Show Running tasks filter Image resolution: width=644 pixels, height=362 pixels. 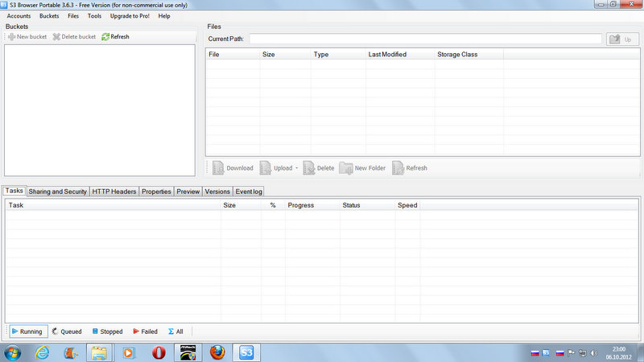(x=28, y=331)
